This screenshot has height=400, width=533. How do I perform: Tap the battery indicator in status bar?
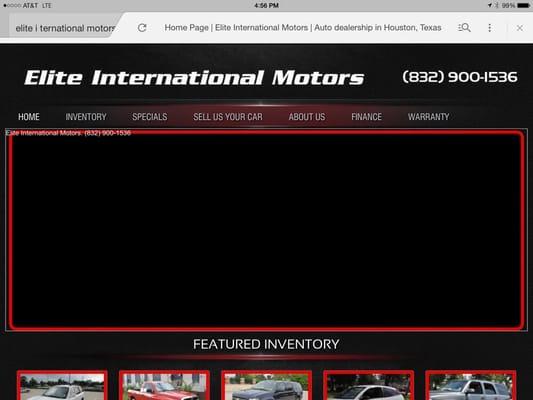click(x=523, y=5)
